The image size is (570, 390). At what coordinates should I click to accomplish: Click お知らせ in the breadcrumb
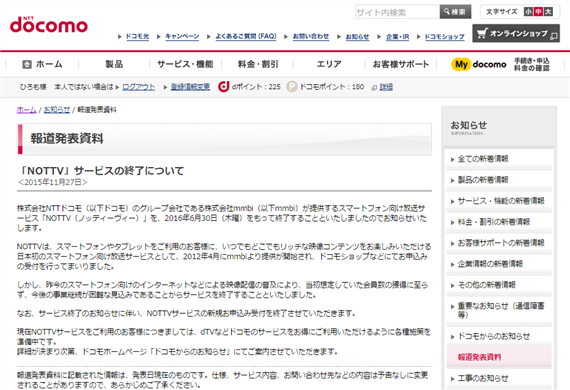[x=57, y=110]
